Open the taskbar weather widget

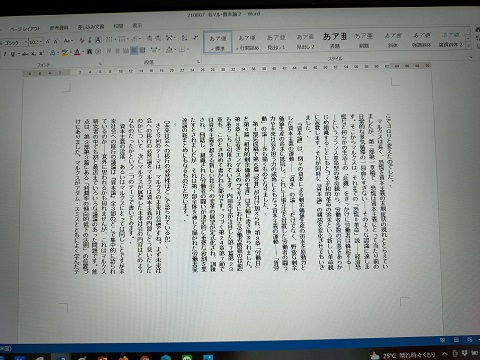point(402,355)
